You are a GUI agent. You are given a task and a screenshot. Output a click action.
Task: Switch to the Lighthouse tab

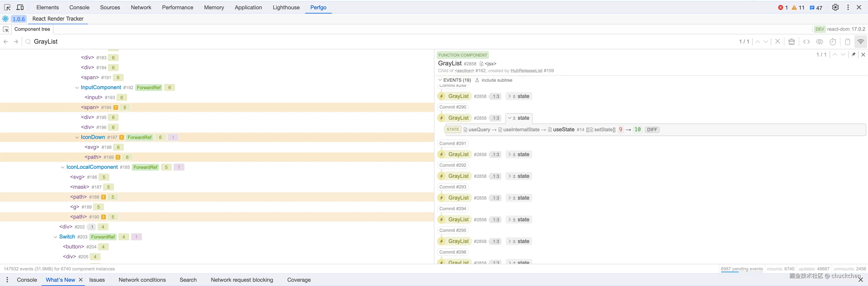point(286,7)
